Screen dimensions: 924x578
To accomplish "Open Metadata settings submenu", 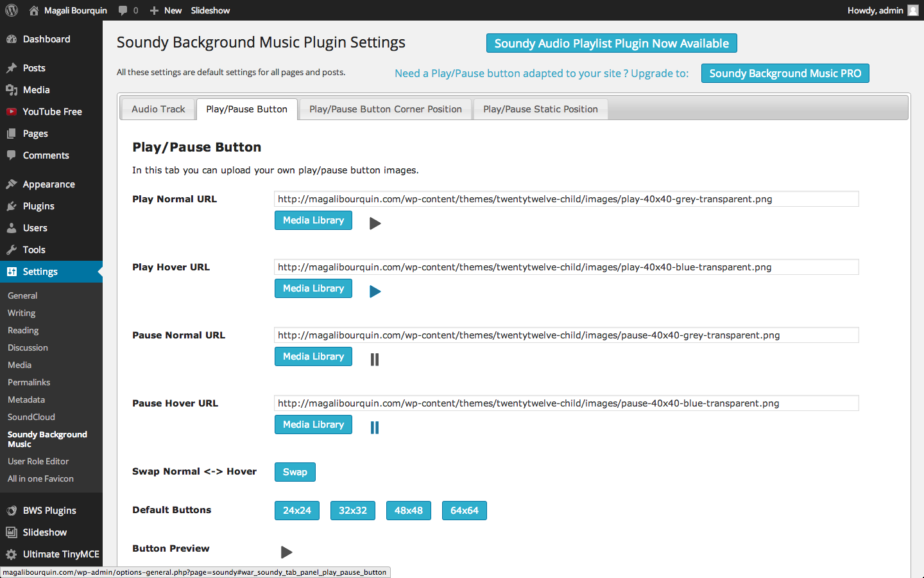I will (26, 399).
